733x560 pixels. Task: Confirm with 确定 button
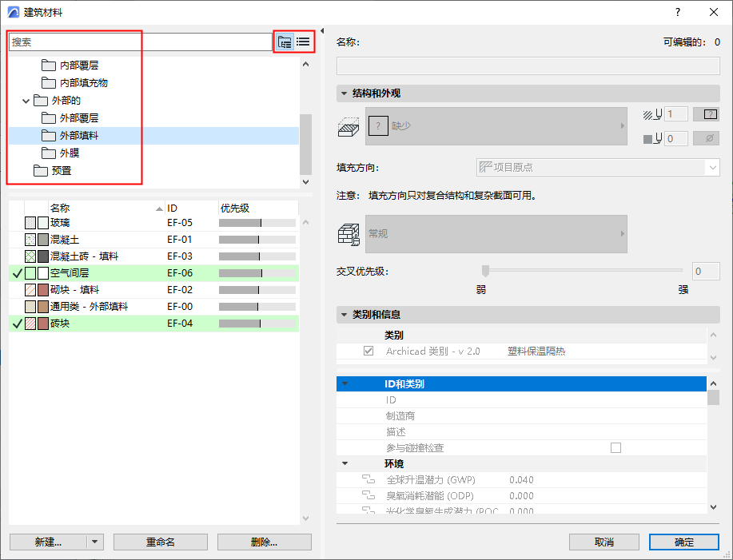(x=684, y=542)
